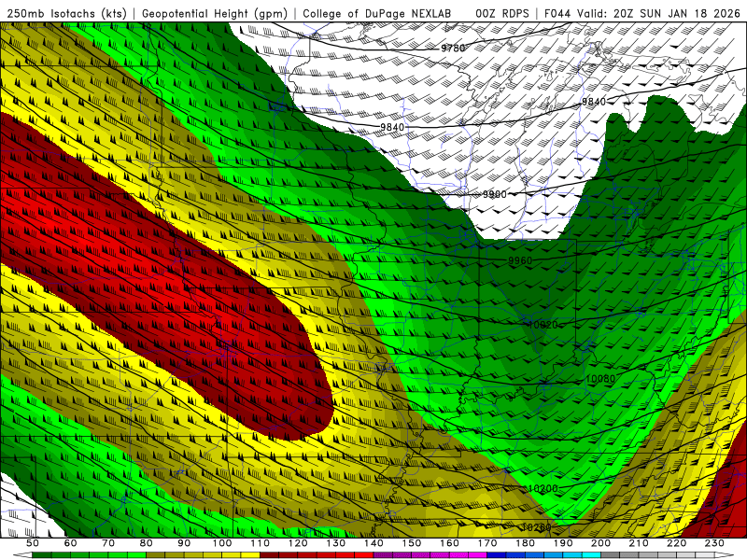Click the 70 value on the color scale
The image size is (747, 560).
click(x=108, y=543)
